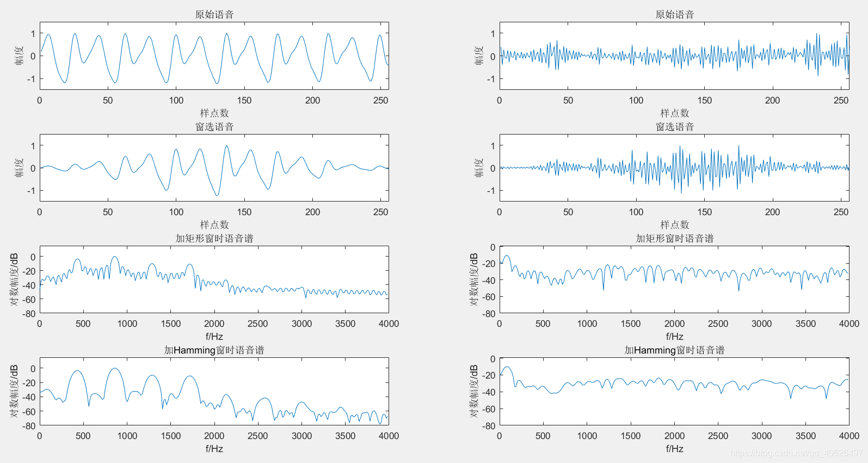Select f/Hz label under right rectangular-window spectrum
The height and width of the screenshot is (463, 868).
(675, 337)
